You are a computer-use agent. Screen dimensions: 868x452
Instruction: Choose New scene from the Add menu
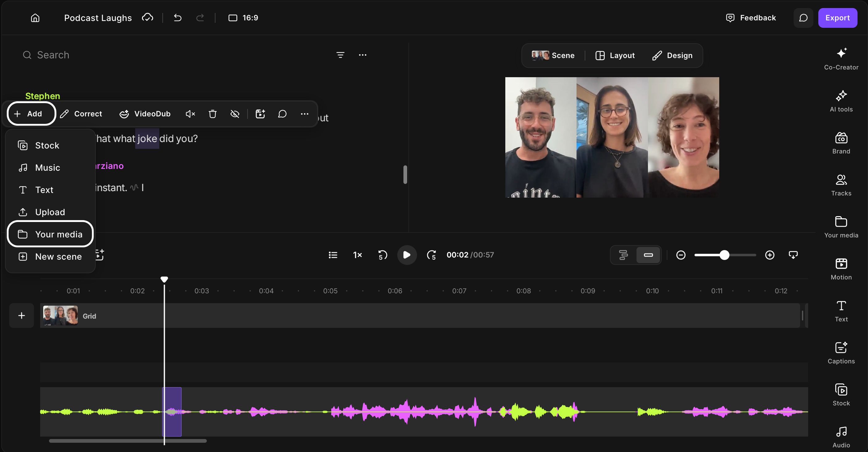pyautogui.click(x=50, y=257)
